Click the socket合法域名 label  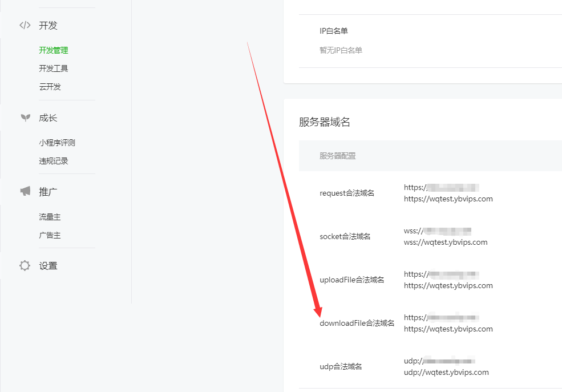click(345, 236)
